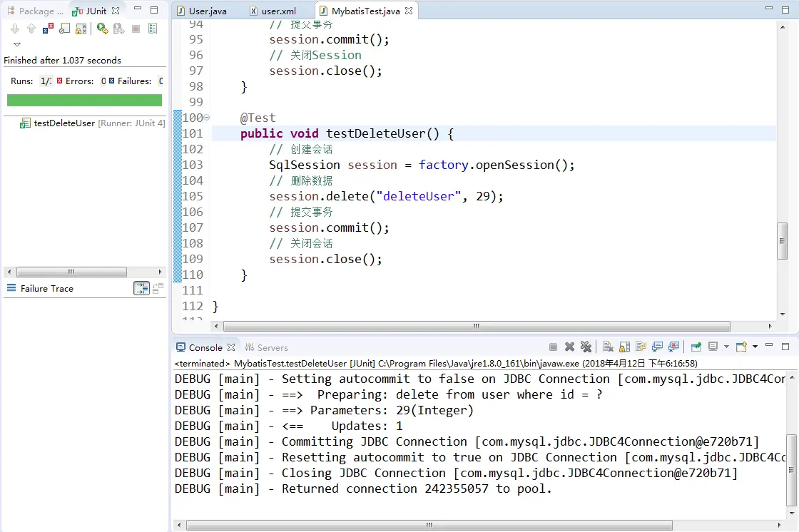Minimize the Console view
Image resolution: width=799 pixels, height=532 pixels.
click(x=770, y=346)
